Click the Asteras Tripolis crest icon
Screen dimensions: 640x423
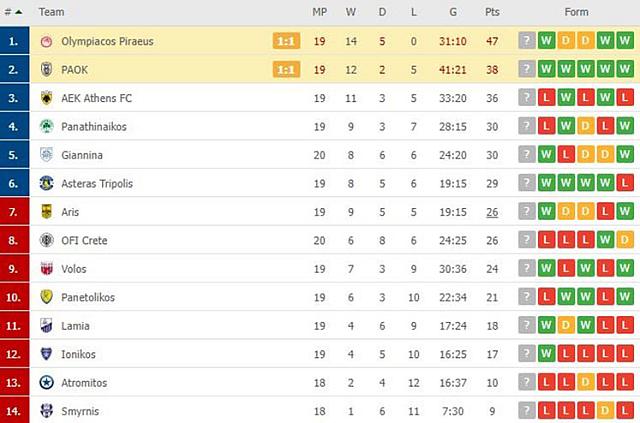[46, 183]
